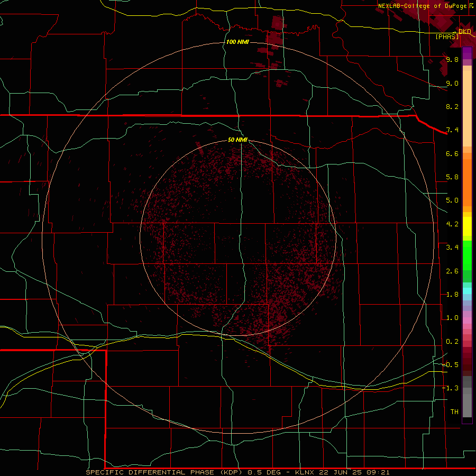Select the 9.8 value on color scale
Image resolution: width=476 pixels, height=476 pixels.
452,59
